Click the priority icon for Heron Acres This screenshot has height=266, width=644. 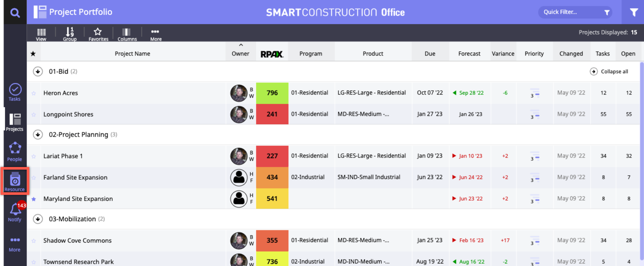535,93
